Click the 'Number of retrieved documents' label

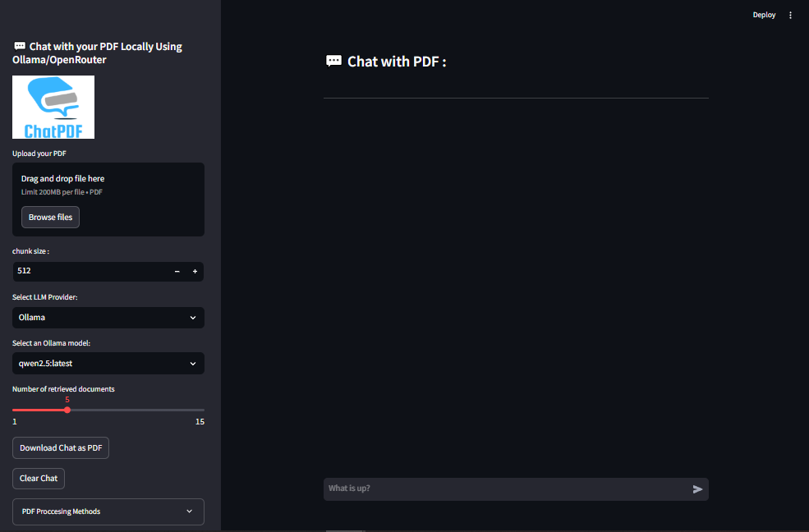pos(63,389)
